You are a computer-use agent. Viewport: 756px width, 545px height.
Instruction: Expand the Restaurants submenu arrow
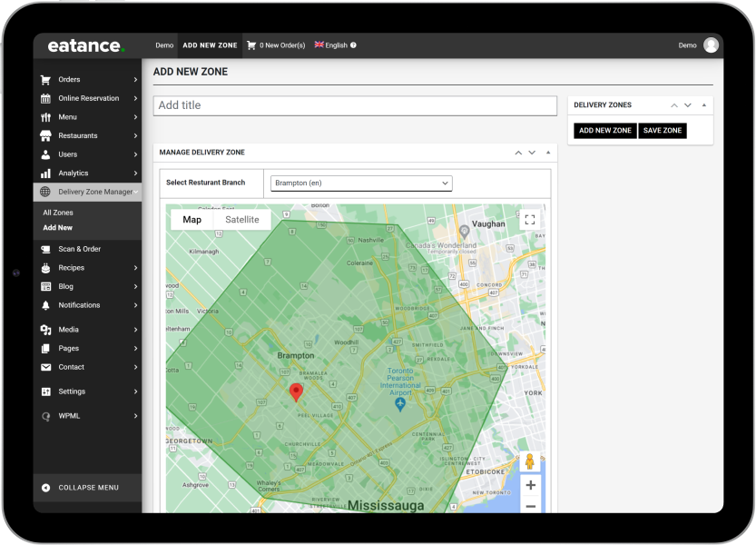pos(135,136)
